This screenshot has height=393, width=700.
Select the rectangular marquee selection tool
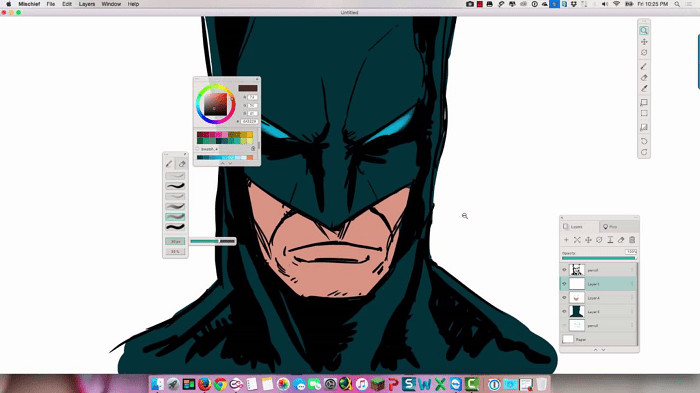(x=644, y=113)
